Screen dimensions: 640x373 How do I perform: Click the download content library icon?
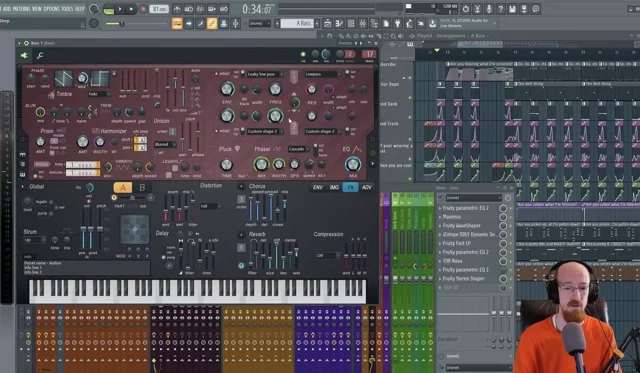[x=432, y=24]
